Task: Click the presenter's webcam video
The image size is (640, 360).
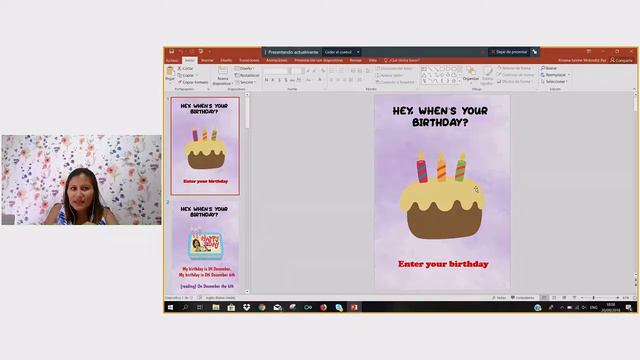Action: pyautogui.click(x=81, y=180)
